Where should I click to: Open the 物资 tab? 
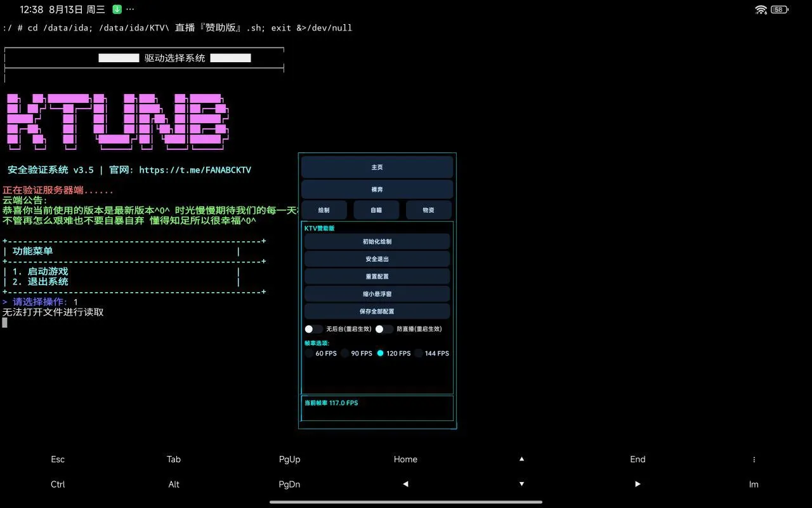(x=429, y=210)
